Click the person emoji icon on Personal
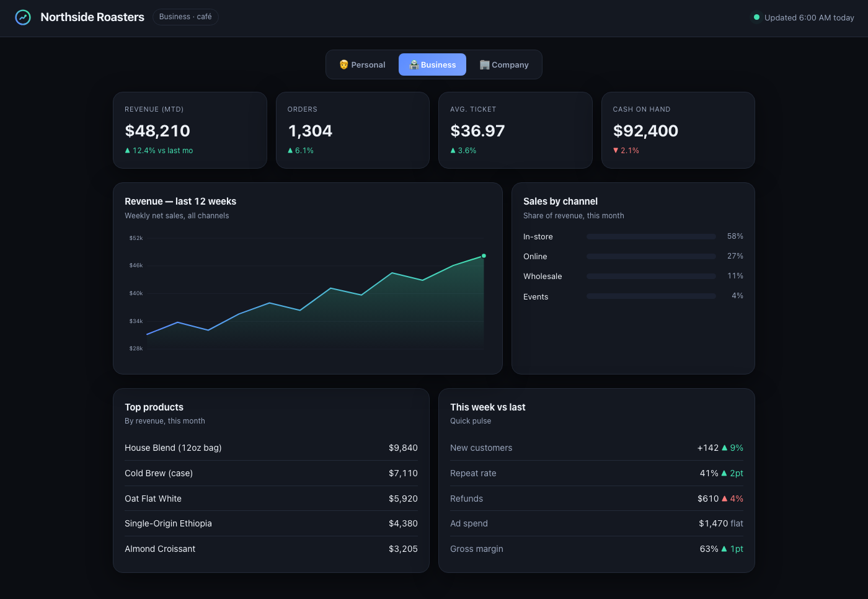868x599 pixels. tap(344, 64)
